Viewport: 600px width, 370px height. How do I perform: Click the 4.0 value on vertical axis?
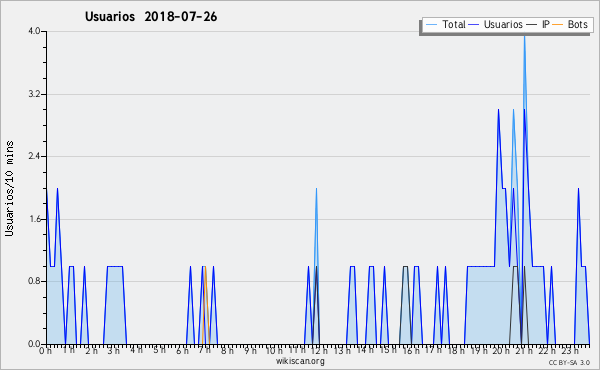point(35,31)
